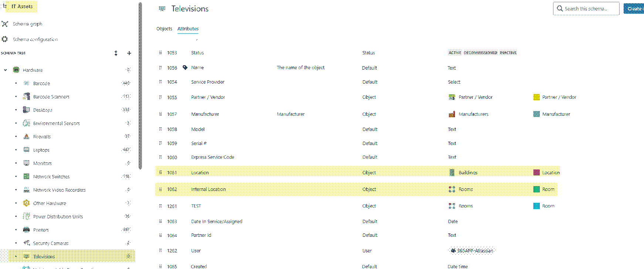The image size is (644, 269).
Task: Click the schema tree vertical scrollbar
Action: click(x=140, y=85)
